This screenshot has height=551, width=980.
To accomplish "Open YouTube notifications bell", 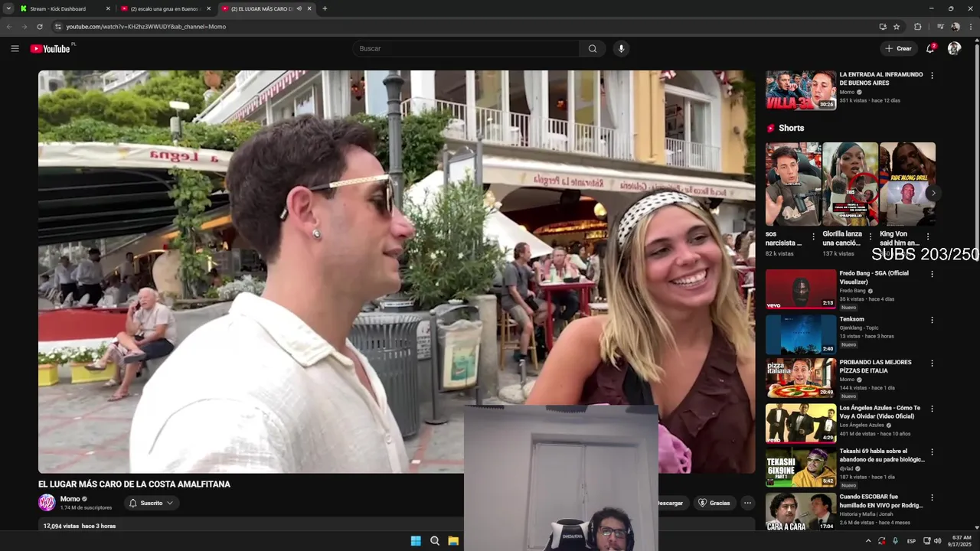I will pos(930,48).
